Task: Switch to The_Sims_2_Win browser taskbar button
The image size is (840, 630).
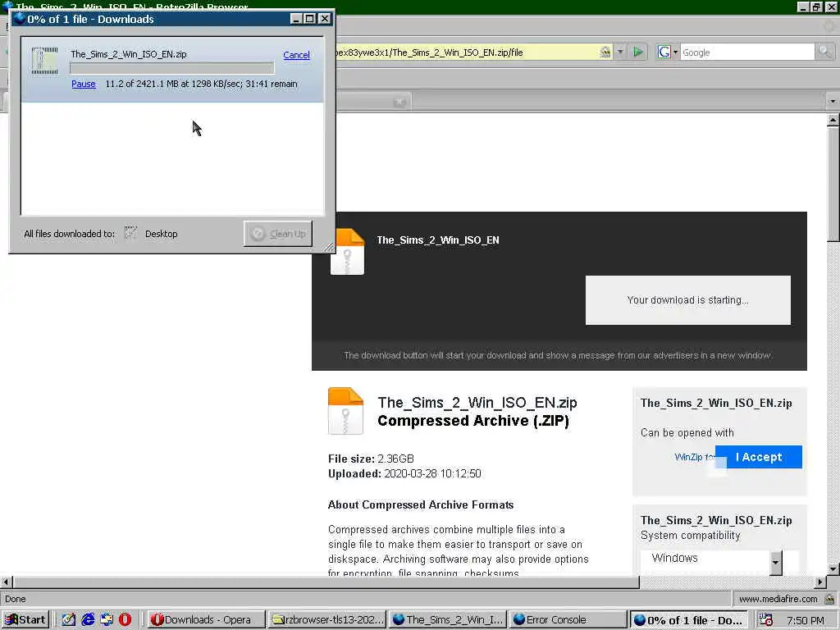Action: click(x=448, y=620)
